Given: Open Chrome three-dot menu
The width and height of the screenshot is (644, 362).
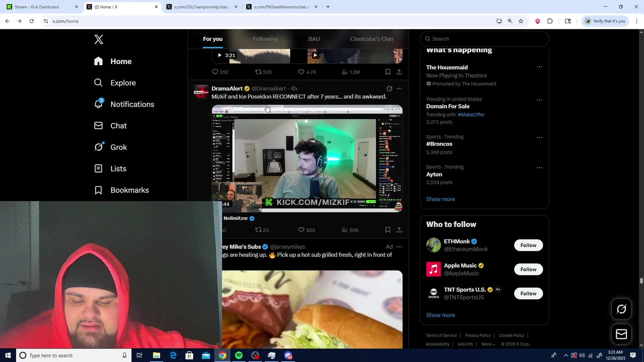Looking at the screenshot, I should (636, 21).
